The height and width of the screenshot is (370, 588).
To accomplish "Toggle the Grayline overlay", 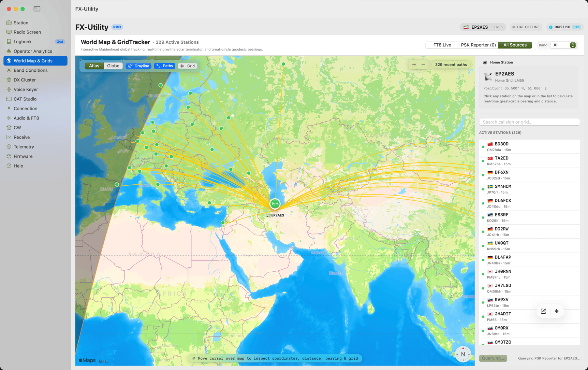I will [138, 66].
